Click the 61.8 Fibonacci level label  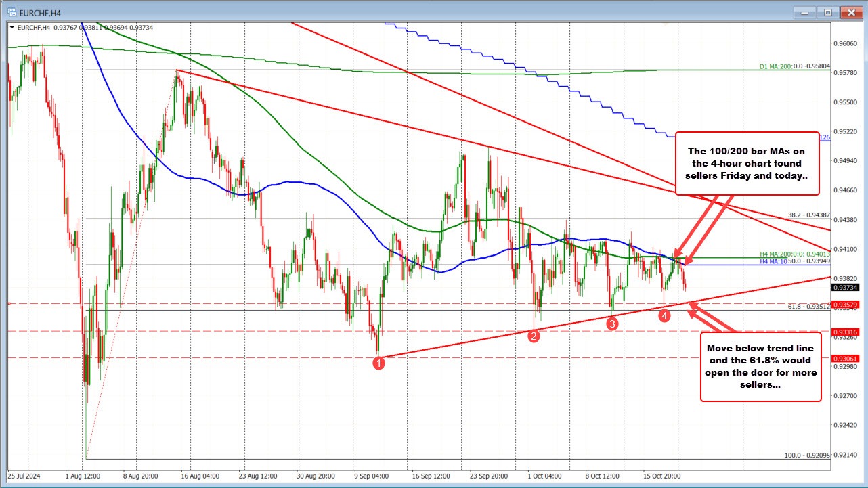tap(808, 307)
